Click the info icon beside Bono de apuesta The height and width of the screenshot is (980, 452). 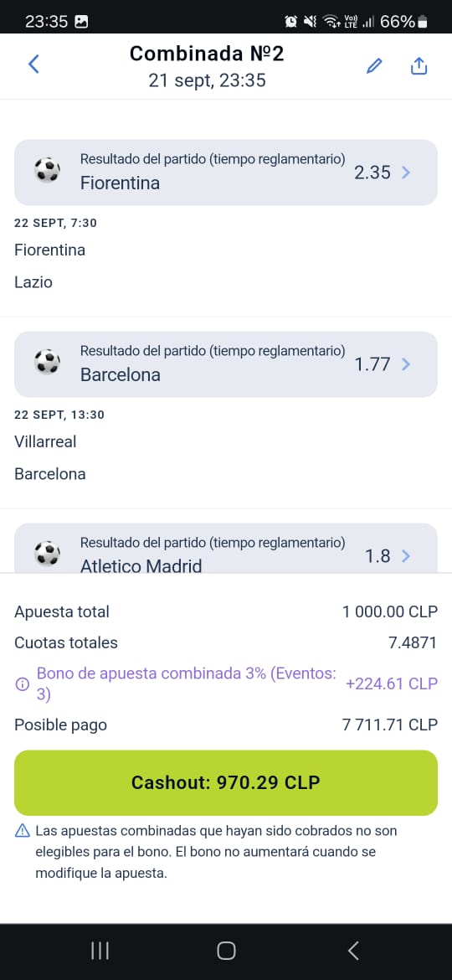pos(22,684)
